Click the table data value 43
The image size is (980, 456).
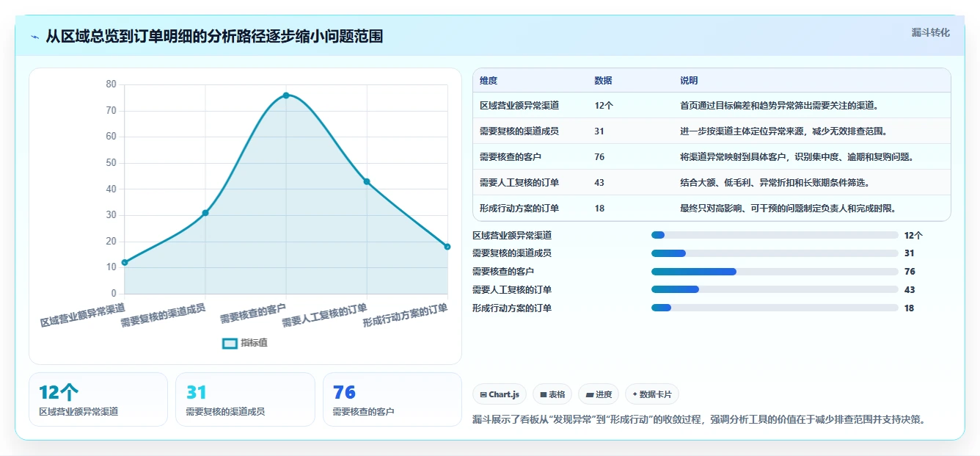click(x=600, y=183)
